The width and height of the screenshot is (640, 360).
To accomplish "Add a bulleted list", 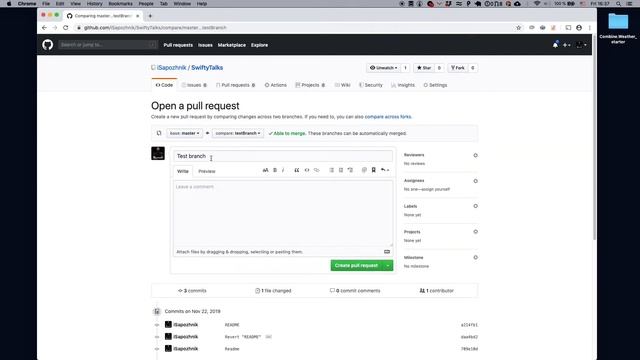I will click(x=331, y=170).
